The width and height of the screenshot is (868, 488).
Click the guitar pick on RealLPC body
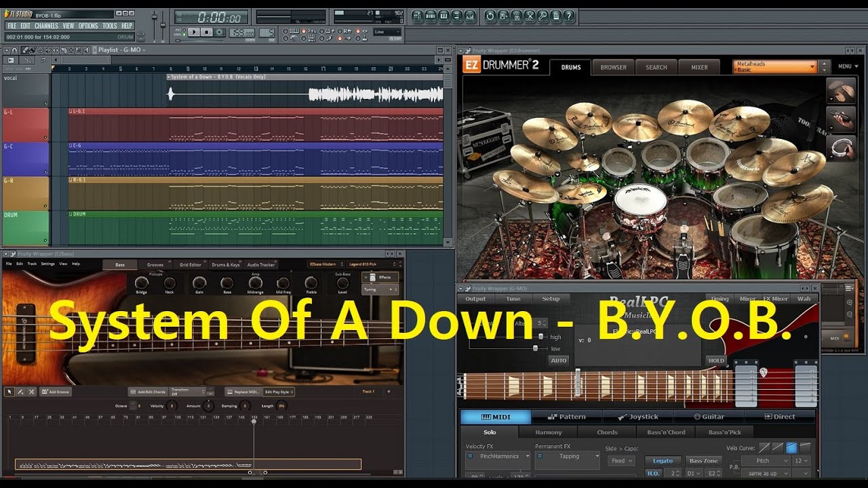(764, 372)
